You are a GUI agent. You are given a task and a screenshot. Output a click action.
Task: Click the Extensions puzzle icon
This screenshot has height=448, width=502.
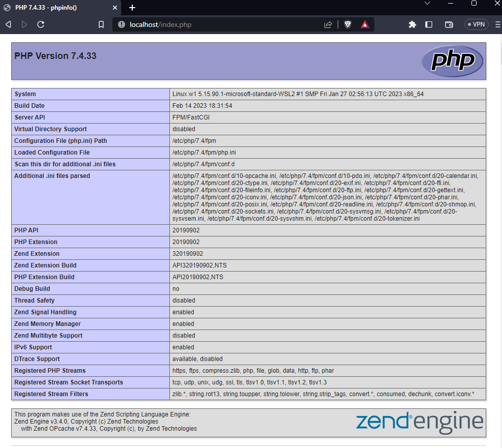[x=412, y=24]
